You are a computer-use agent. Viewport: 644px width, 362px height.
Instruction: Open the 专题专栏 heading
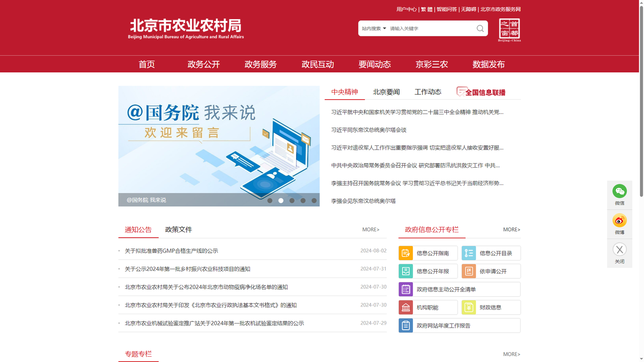[138, 354]
